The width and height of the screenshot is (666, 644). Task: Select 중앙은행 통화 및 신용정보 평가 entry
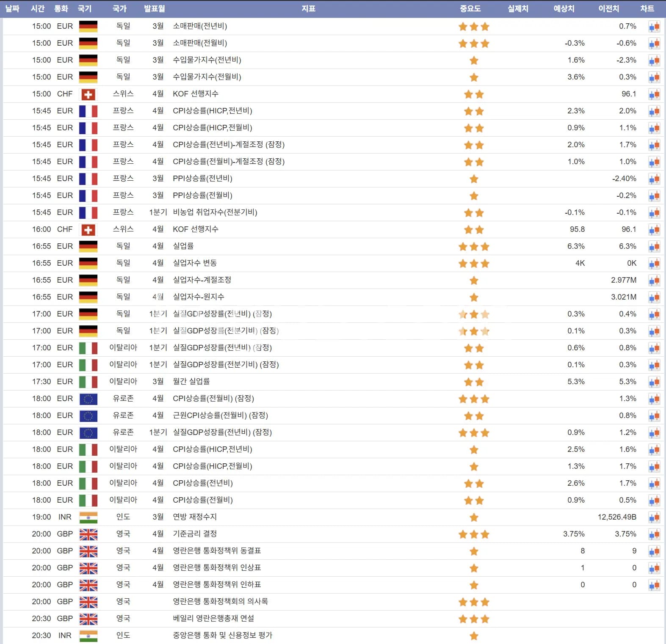click(x=222, y=635)
